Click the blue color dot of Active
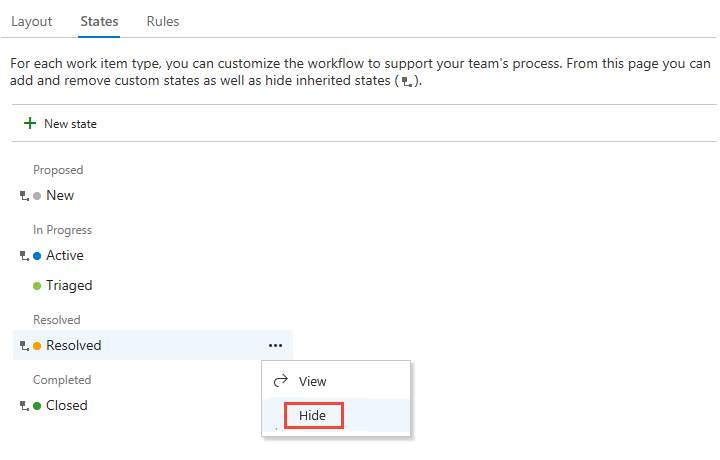The width and height of the screenshot is (720, 460). [x=37, y=256]
